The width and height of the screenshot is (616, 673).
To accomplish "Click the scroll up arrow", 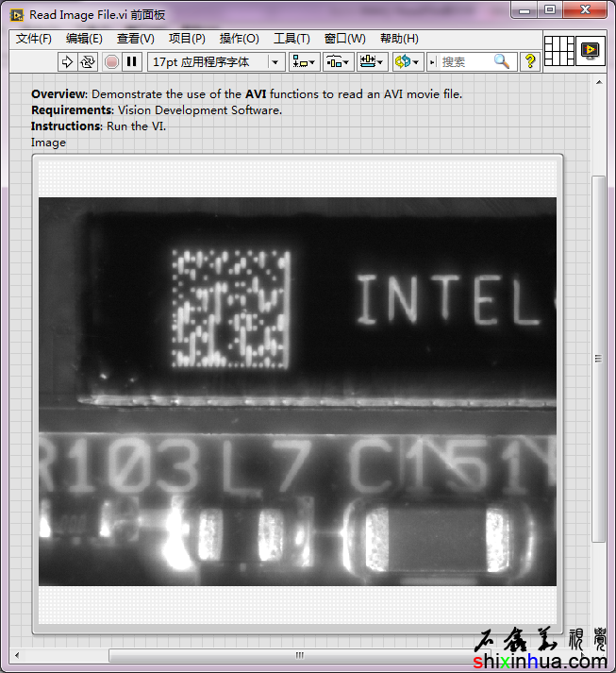I will pos(599,82).
